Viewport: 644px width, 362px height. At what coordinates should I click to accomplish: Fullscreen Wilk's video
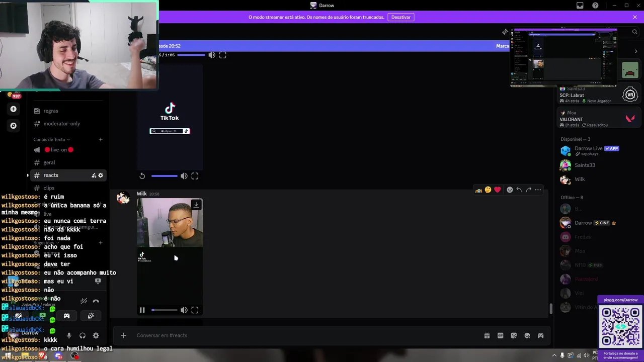[195, 310]
